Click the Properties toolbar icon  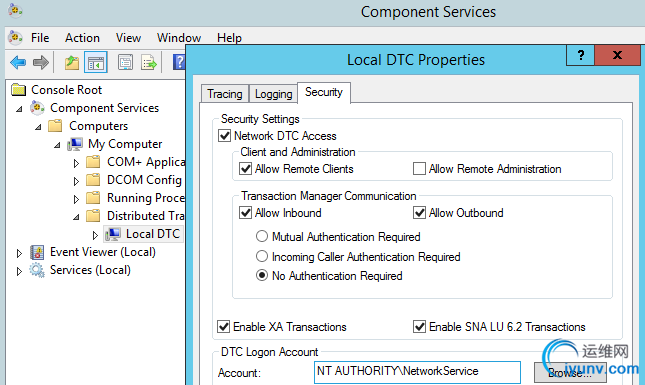coord(125,63)
